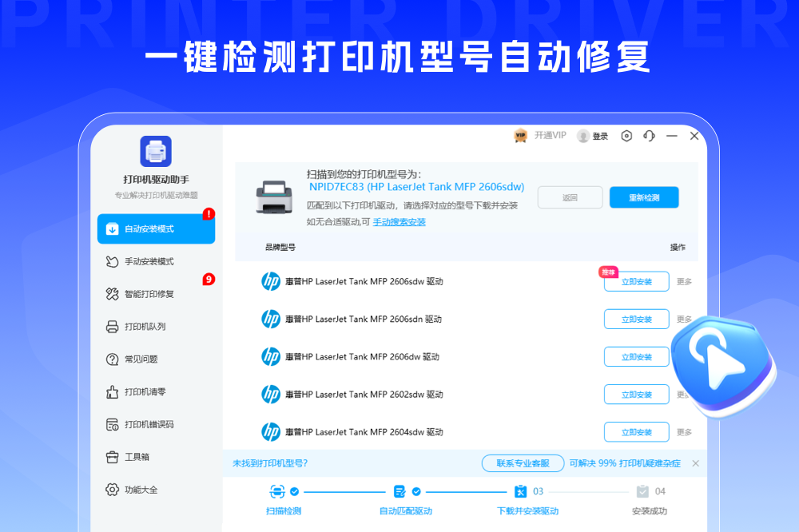This screenshot has height=532, width=799.
Task: Click the hand icon of 手动安装模式
Action: [112, 261]
